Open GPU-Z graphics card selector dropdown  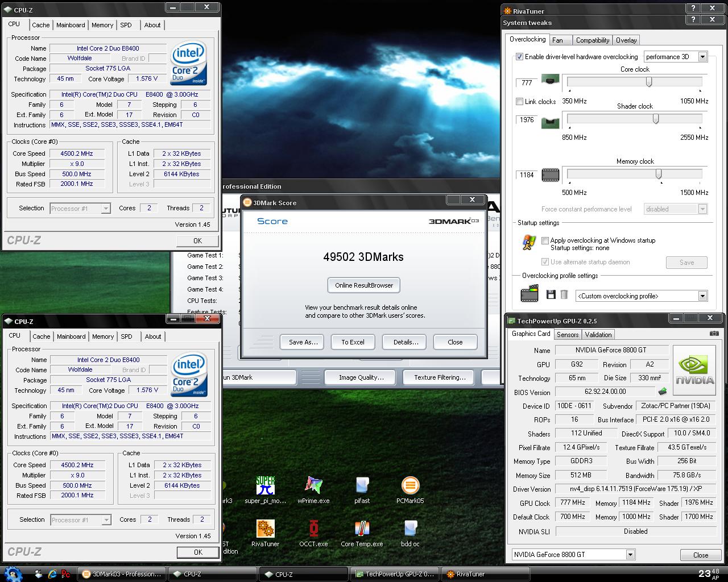(630, 555)
